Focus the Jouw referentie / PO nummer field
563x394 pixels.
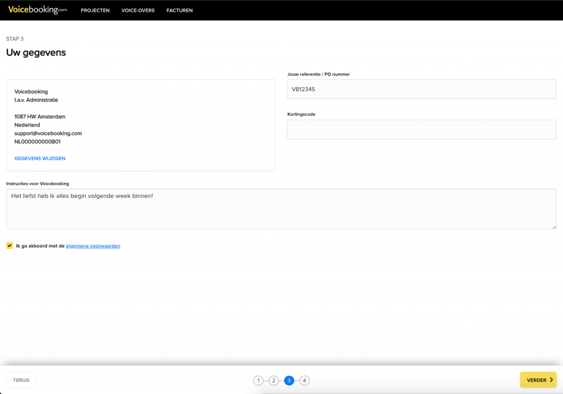(422, 89)
